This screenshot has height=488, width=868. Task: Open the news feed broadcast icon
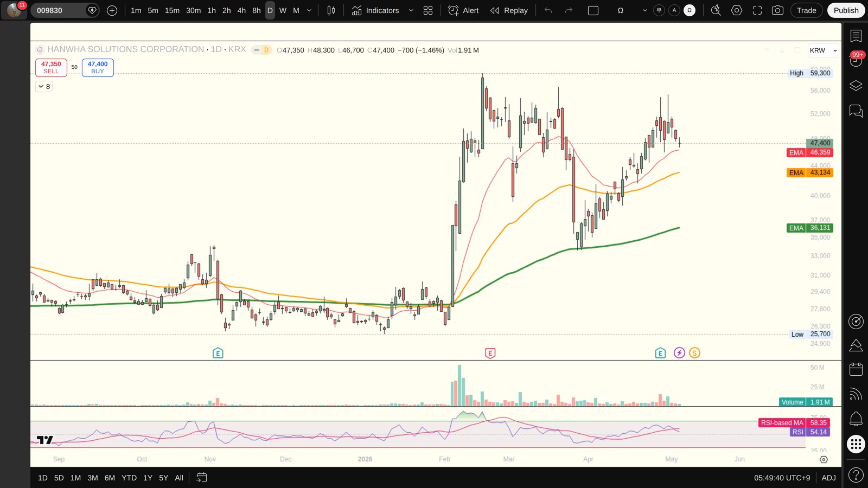click(x=856, y=394)
